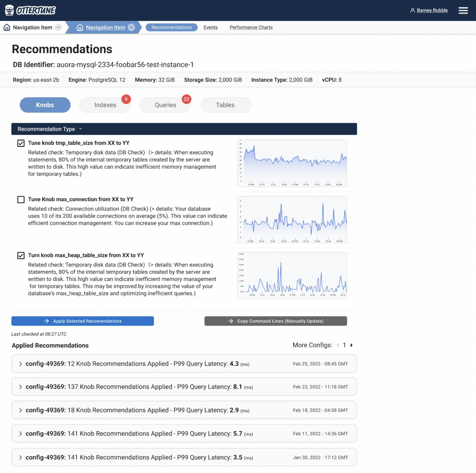Viewport: 476px width, 473px height.
Task: Expand the Jan 30, 2022 config entry
Action: [20, 457]
